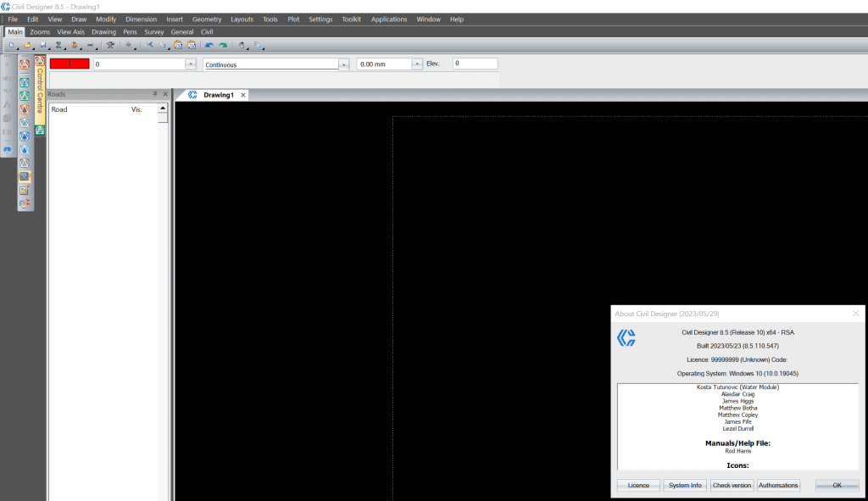Click the bottommost module icon in the left bar
Image resolution: width=868 pixels, height=501 pixels.
(23, 202)
